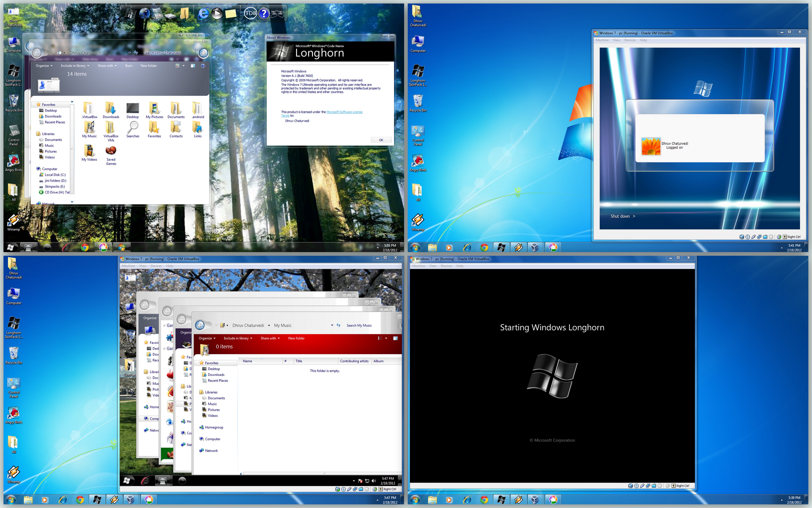
Task: Open Include in library dropdown in the 14 items window
Action: pyautogui.click(x=75, y=66)
